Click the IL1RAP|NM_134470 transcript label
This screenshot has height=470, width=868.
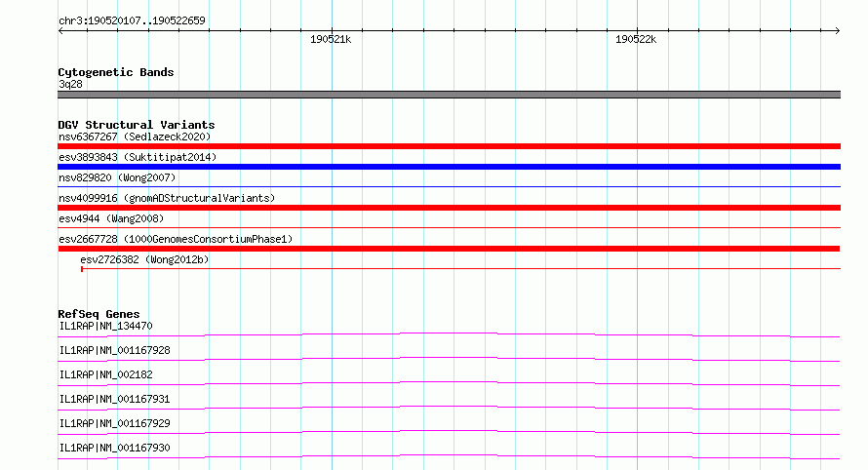[x=105, y=326]
